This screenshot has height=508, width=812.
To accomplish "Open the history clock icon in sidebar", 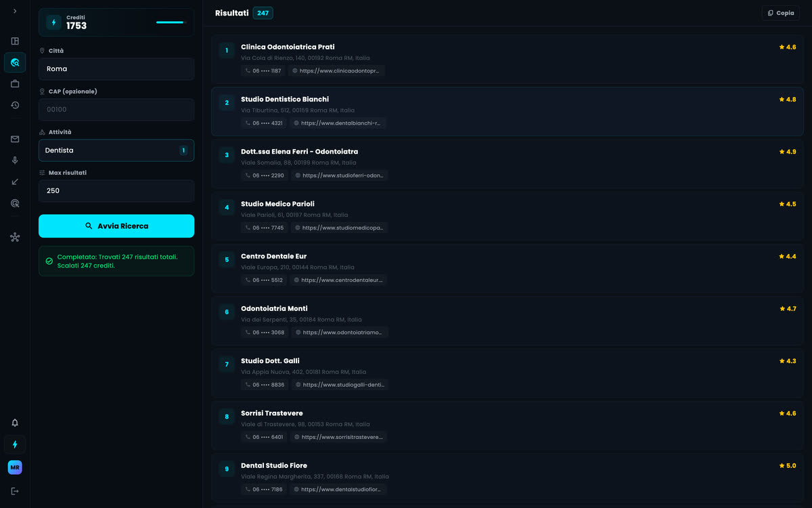I will pos(15,105).
